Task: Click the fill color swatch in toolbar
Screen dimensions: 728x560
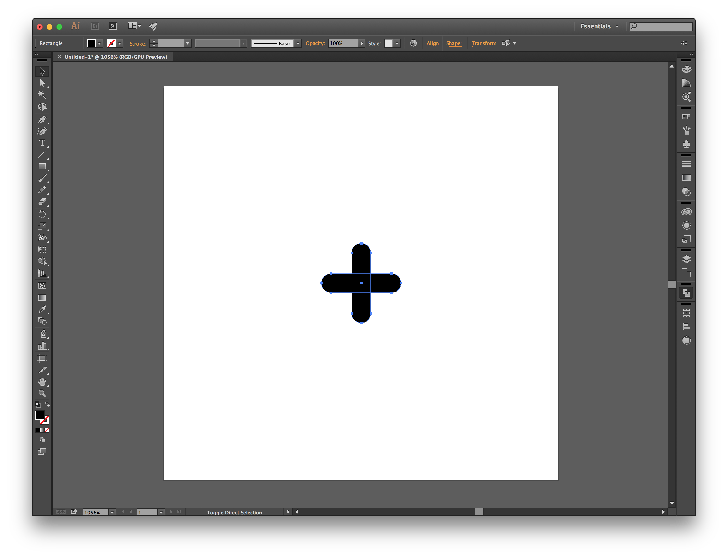Action: tap(39, 415)
